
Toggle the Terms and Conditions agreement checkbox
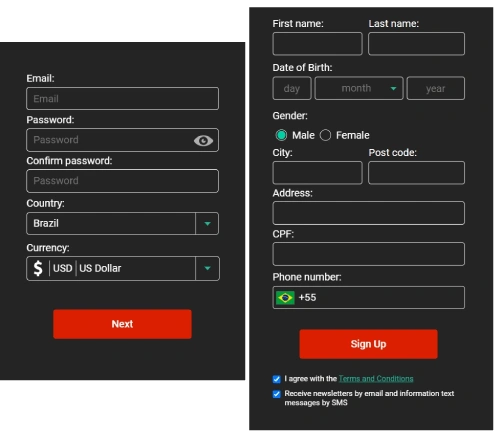(276, 379)
